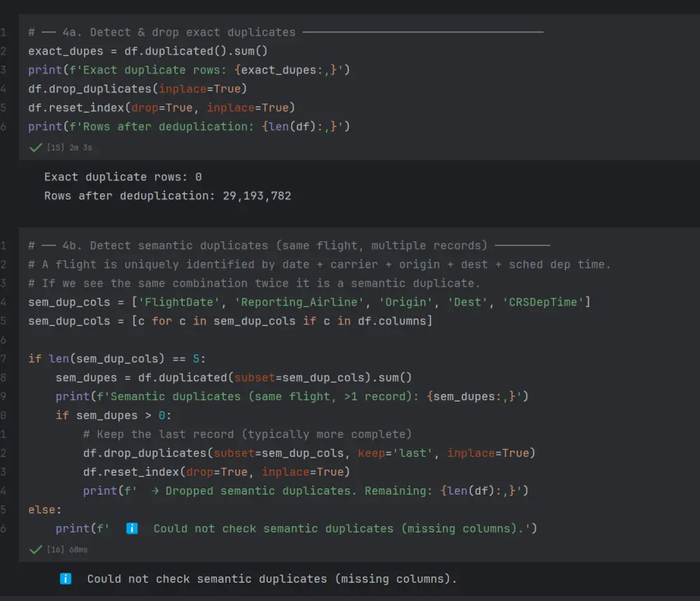The width and height of the screenshot is (700, 601).
Task: Click the 'df.drop_duplicates(inplace=True)' line
Action: (137, 89)
